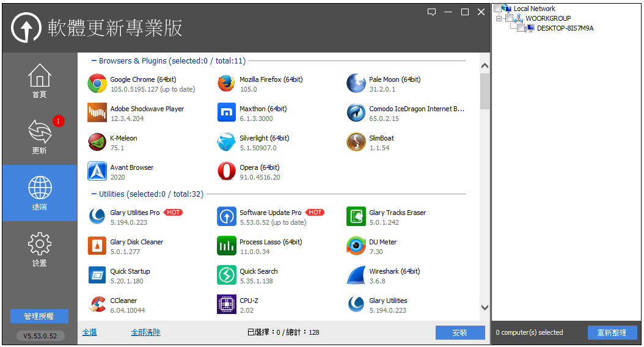Screen dimensions: 644x347
Task: Click the 全選 select all link
Action: tap(90, 332)
